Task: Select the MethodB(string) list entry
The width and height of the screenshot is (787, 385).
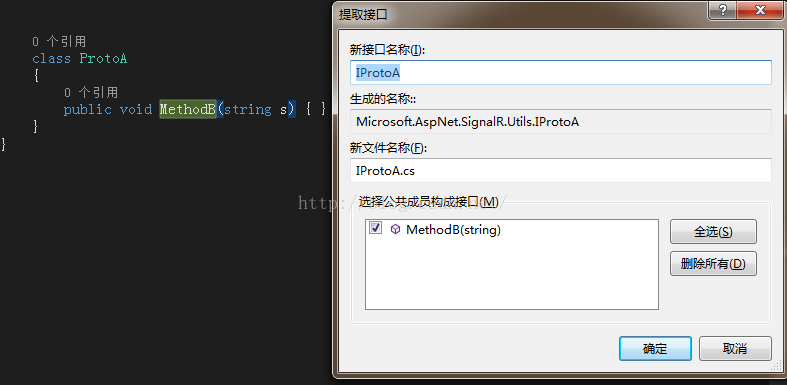Action: click(453, 230)
